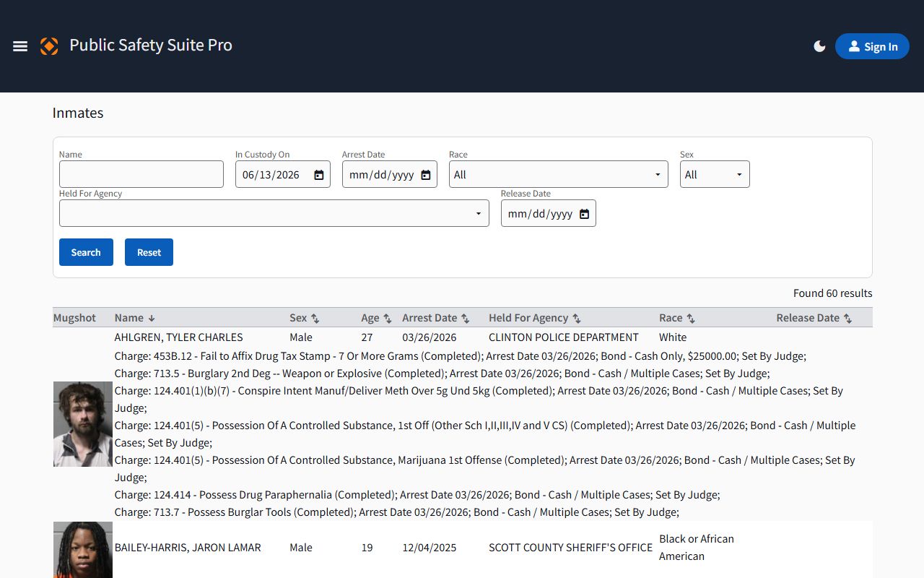Sort table by Arrest Date column

click(436, 318)
